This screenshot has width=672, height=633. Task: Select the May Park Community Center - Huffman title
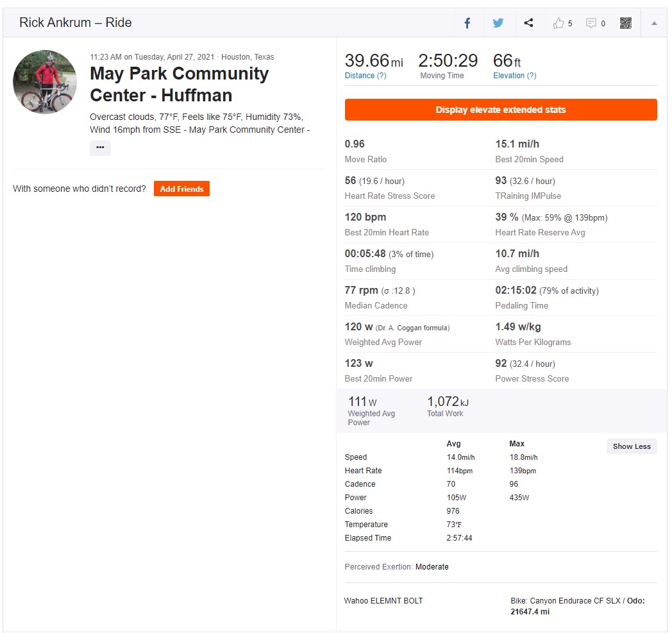(179, 84)
